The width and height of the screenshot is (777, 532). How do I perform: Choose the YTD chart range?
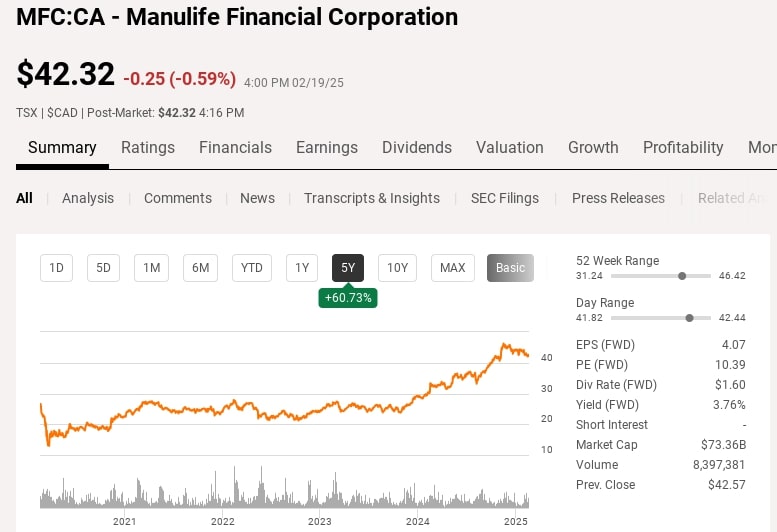pyautogui.click(x=252, y=268)
